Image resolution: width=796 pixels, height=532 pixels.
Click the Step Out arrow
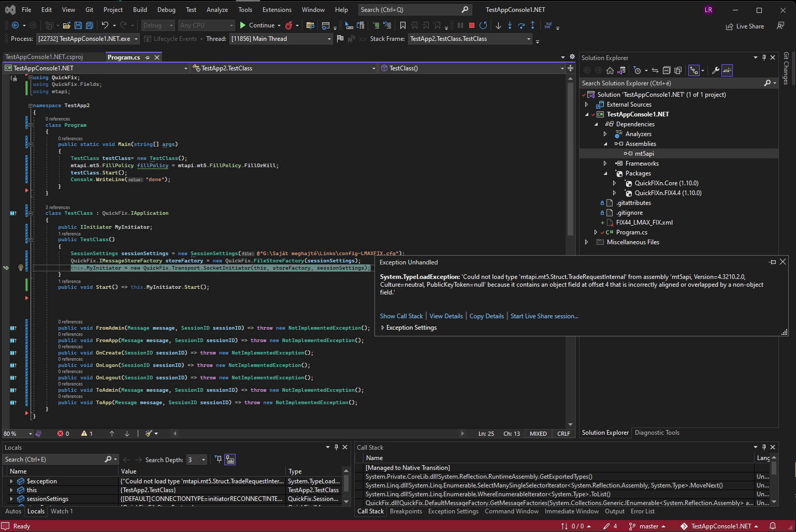[x=532, y=25]
